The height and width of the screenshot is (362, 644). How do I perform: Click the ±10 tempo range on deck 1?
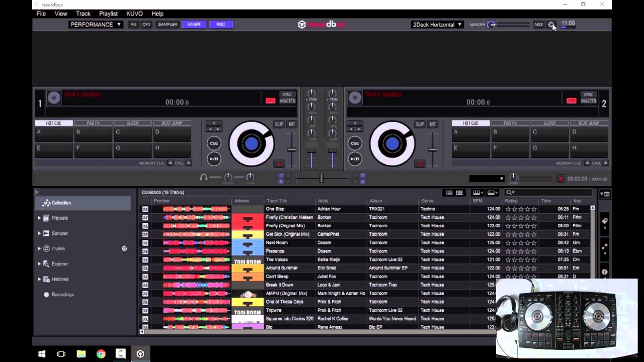click(x=270, y=101)
